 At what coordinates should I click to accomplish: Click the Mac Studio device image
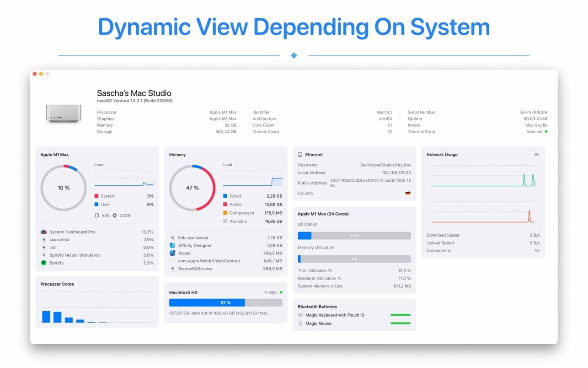64,113
